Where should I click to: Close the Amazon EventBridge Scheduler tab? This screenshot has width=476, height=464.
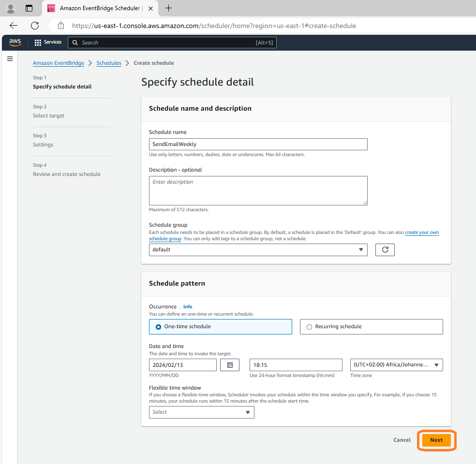coord(150,9)
